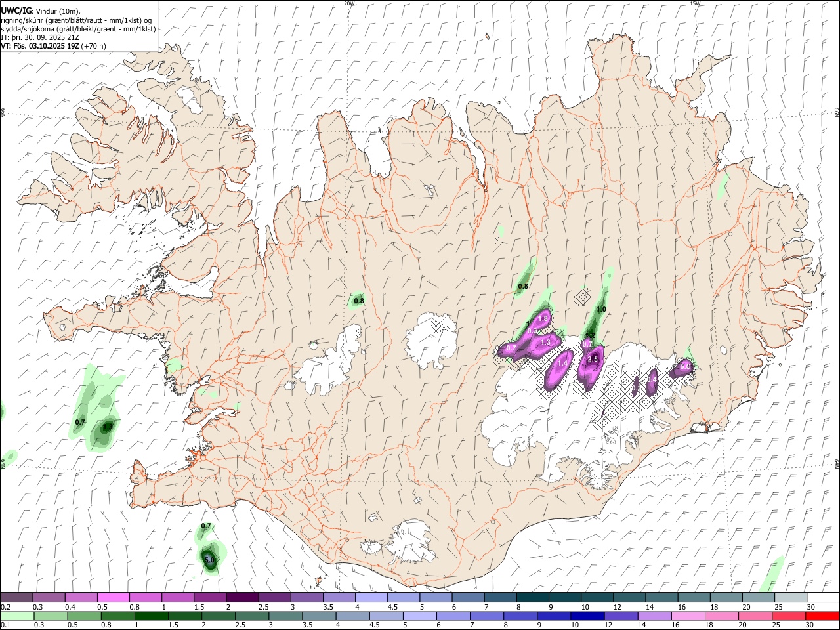The image size is (840, 630).
Task: Pick the dark plum snow swatch between 0.2 and 0.3
Action: [x=16, y=597]
